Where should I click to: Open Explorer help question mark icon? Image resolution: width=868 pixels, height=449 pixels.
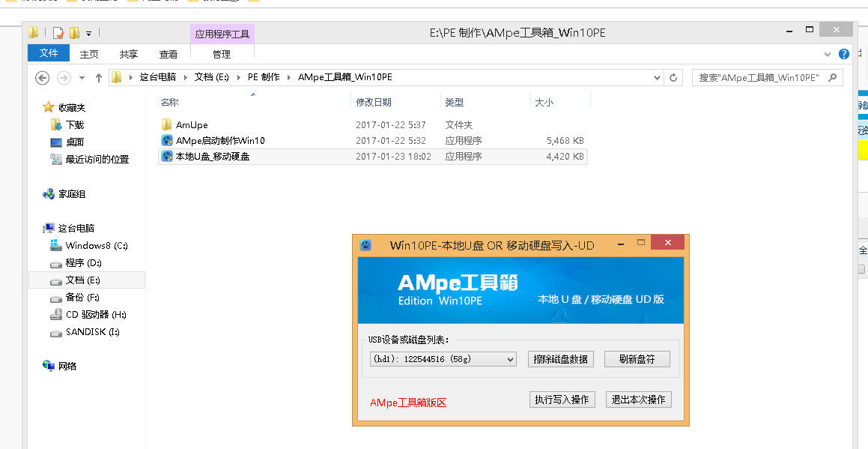[843, 54]
